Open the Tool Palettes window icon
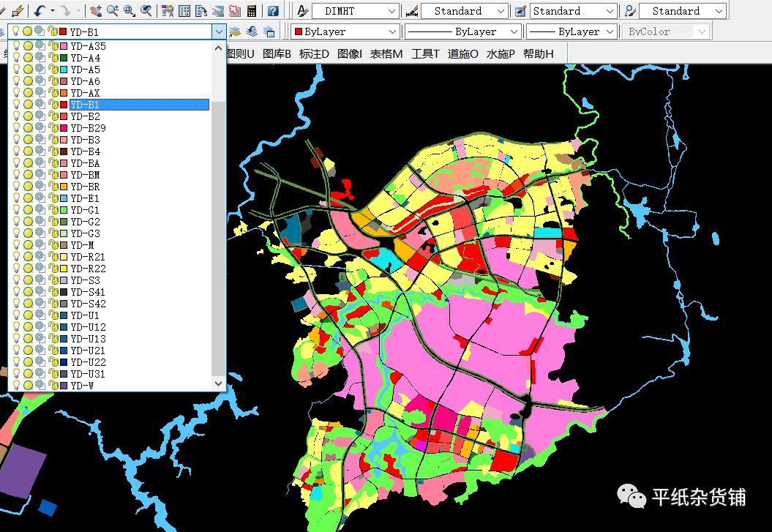This screenshot has height=532, width=772. tap(201, 11)
